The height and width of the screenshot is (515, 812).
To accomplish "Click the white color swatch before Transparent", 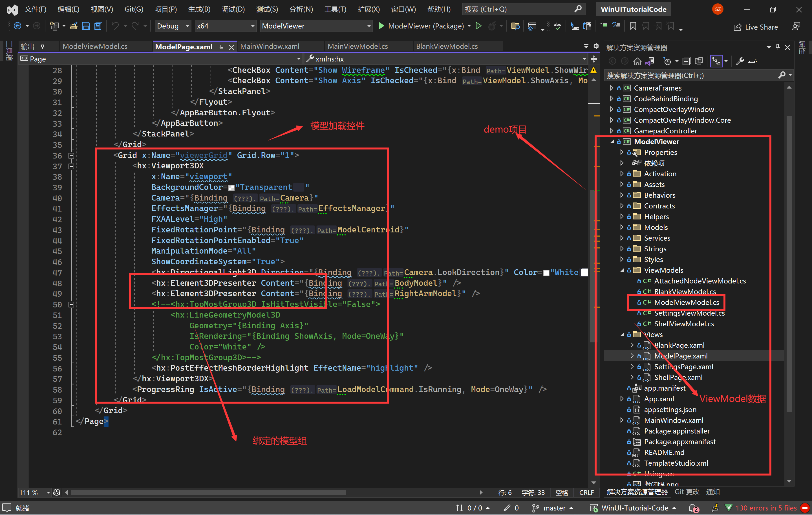I will (231, 188).
